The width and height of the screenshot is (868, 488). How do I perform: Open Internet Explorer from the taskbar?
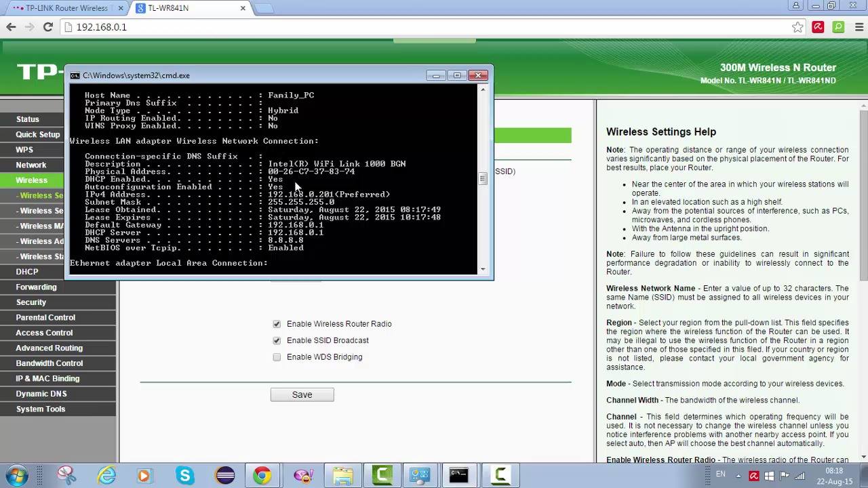pyautogui.click(x=106, y=475)
